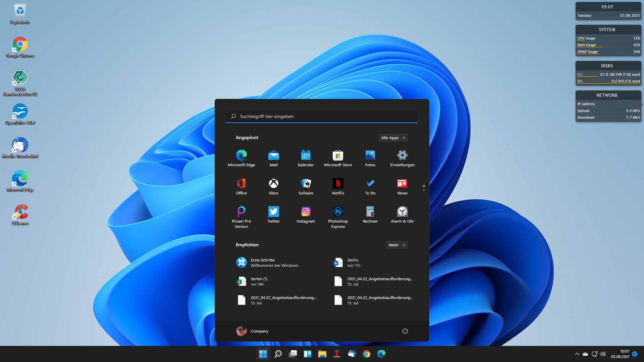Start the pinned Solitaire app

(x=306, y=186)
